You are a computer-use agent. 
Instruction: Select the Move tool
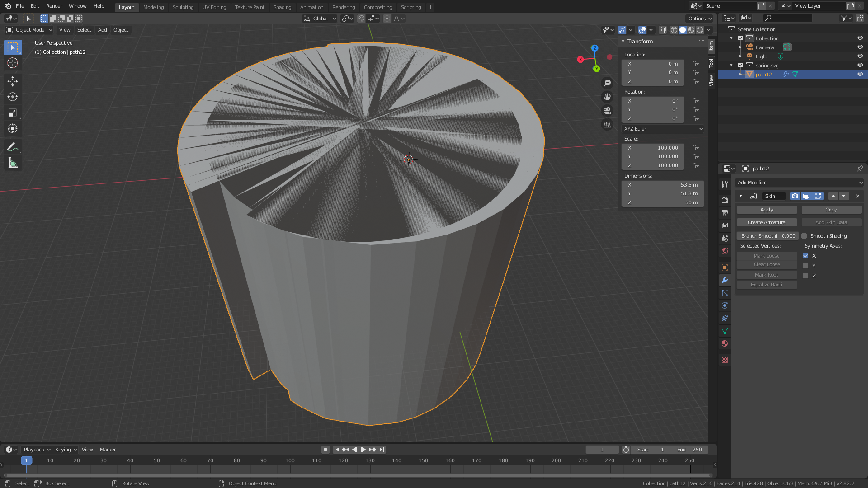(13, 81)
